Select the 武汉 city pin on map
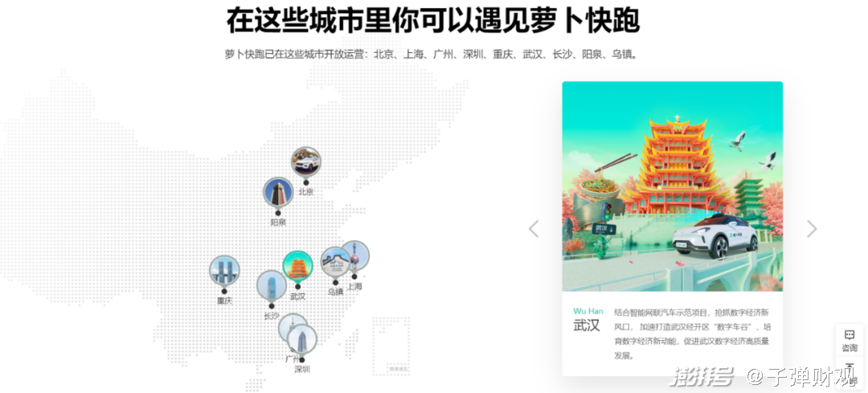 [298, 266]
